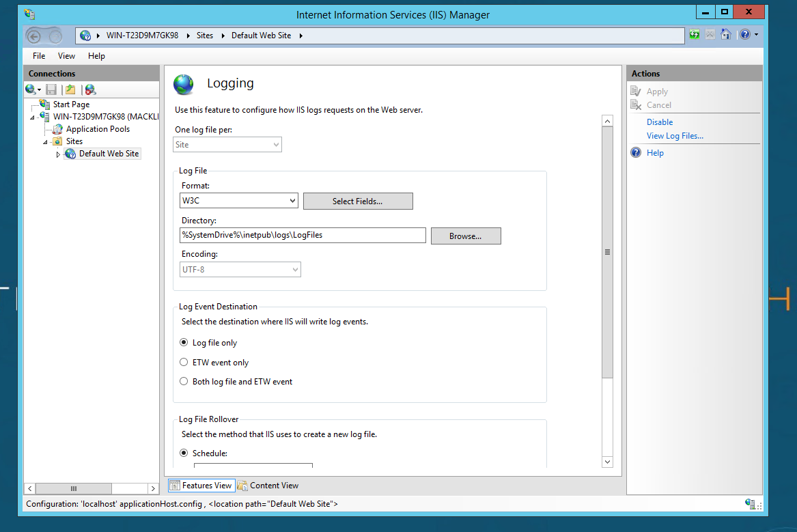Click Default Web Site in breadcrumb
This screenshot has height=532, width=797.
[x=262, y=36]
